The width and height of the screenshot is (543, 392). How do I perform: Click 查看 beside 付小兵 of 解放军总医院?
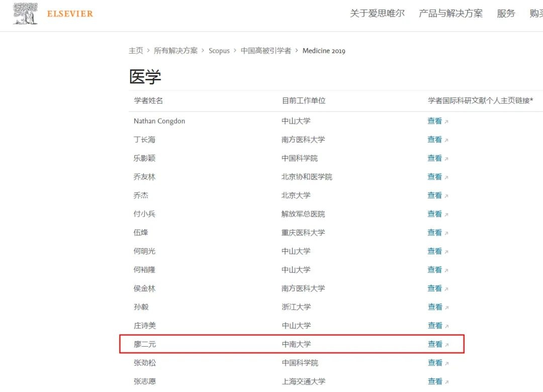pos(434,214)
